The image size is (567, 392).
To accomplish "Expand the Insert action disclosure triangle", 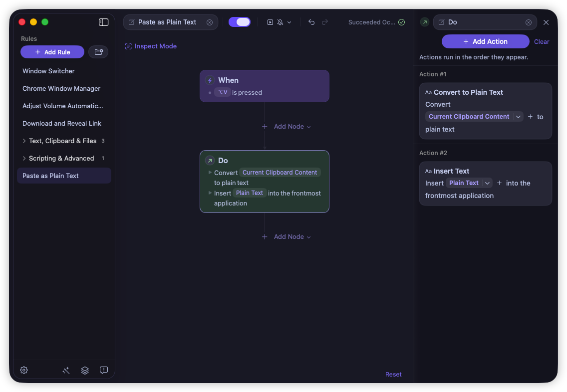I will 210,193.
